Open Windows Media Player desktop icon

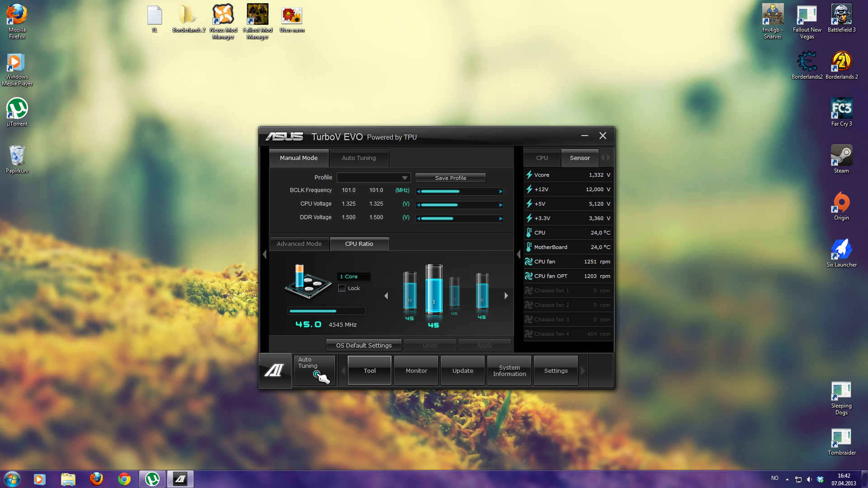coord(17,69)
